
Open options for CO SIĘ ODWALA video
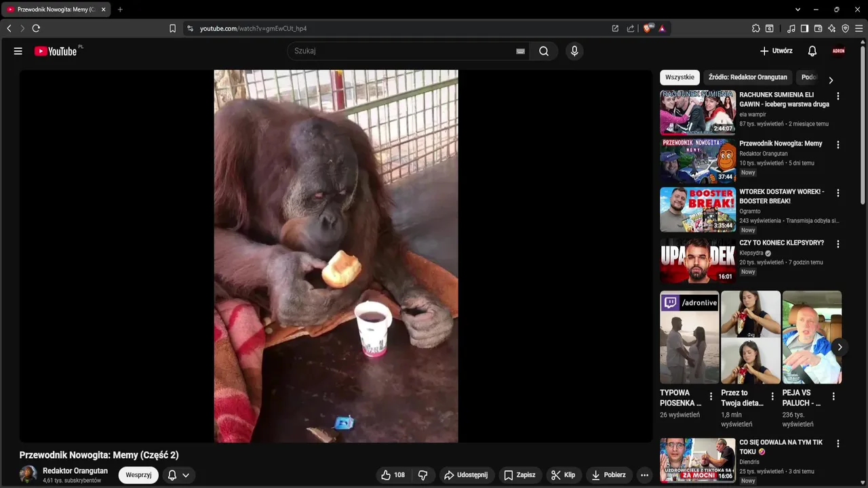[838, 444]
